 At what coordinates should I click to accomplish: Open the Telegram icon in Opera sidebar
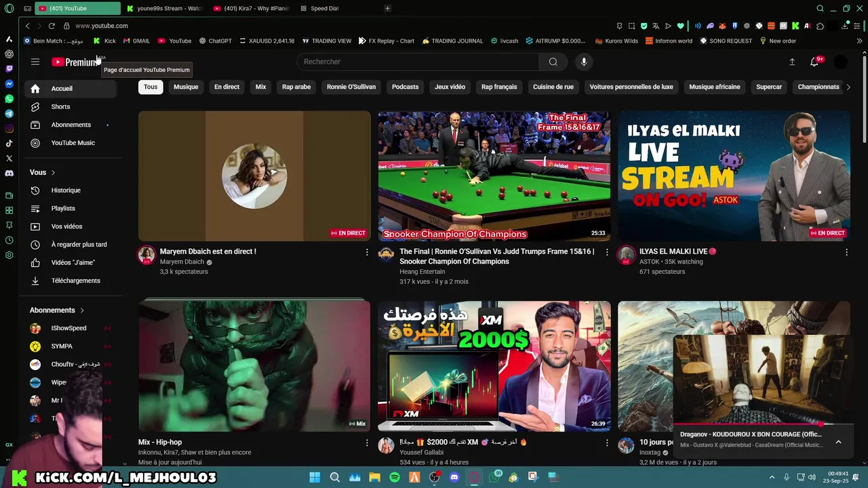[x=9, y=113]
